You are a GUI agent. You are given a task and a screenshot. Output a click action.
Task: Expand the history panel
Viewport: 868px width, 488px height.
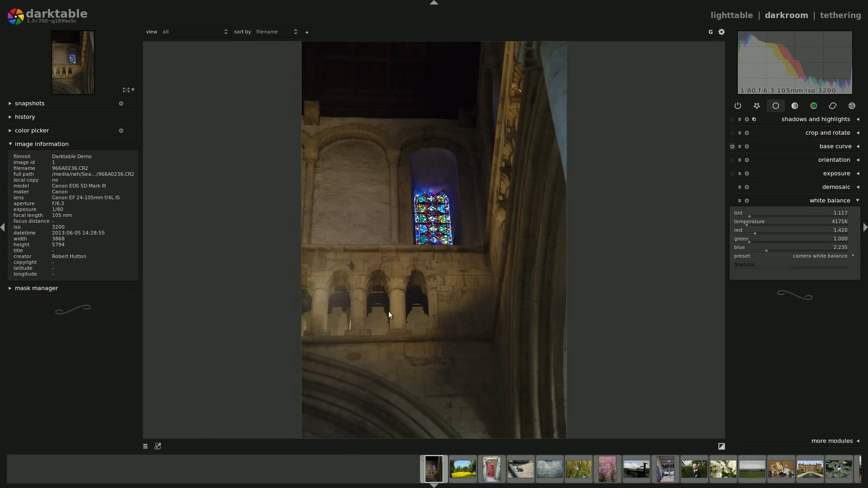click(x=25, y=117)
